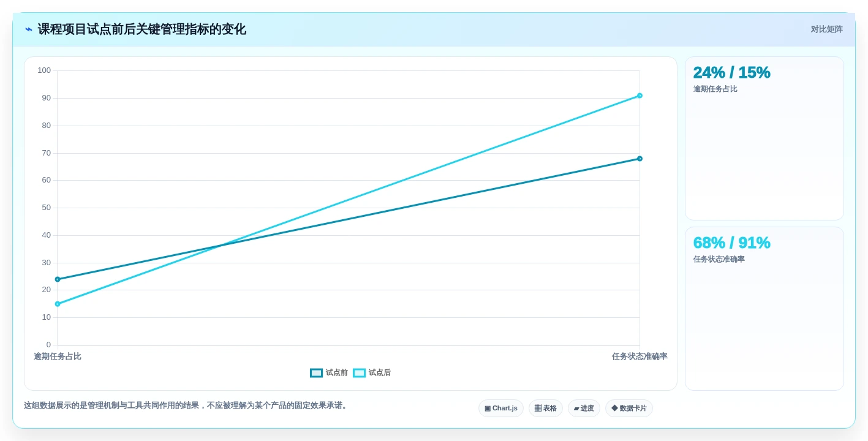The width and height of the screenshot is (868, 441).
Task: Click the lightning icon beside the title
Action: (x=28, y=29)
